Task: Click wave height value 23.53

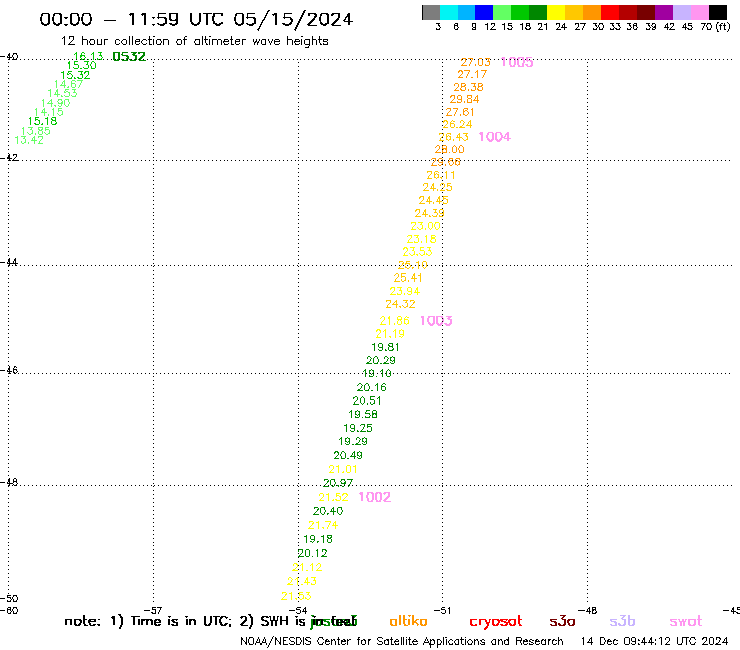Action: point(417,252)
